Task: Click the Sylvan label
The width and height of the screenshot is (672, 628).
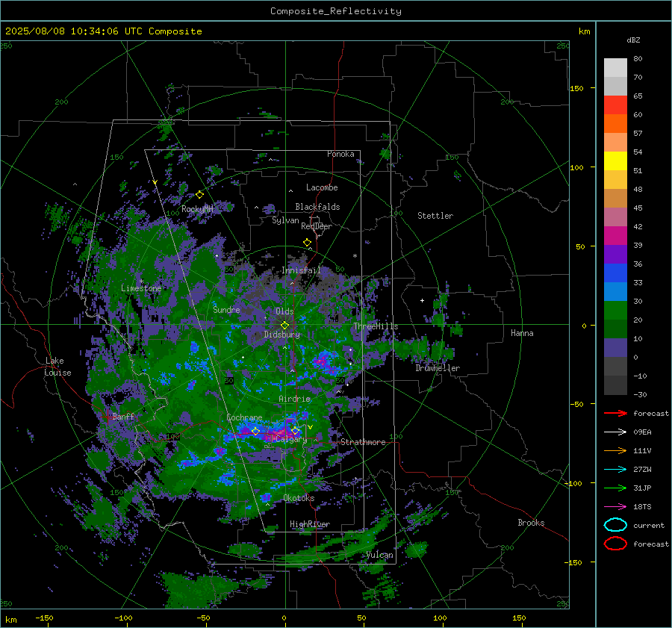Action: (x=285, y=220)
